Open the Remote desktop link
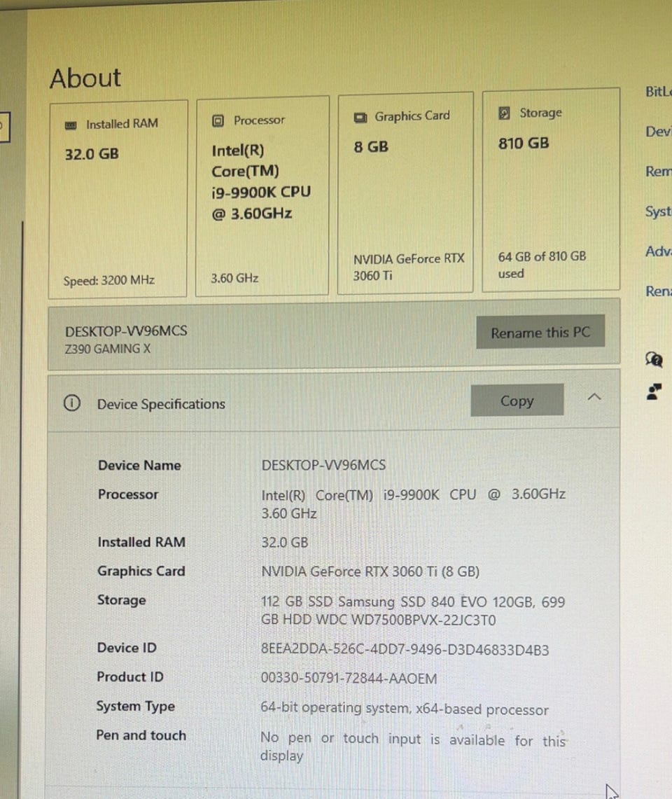 tap(658, 171)
